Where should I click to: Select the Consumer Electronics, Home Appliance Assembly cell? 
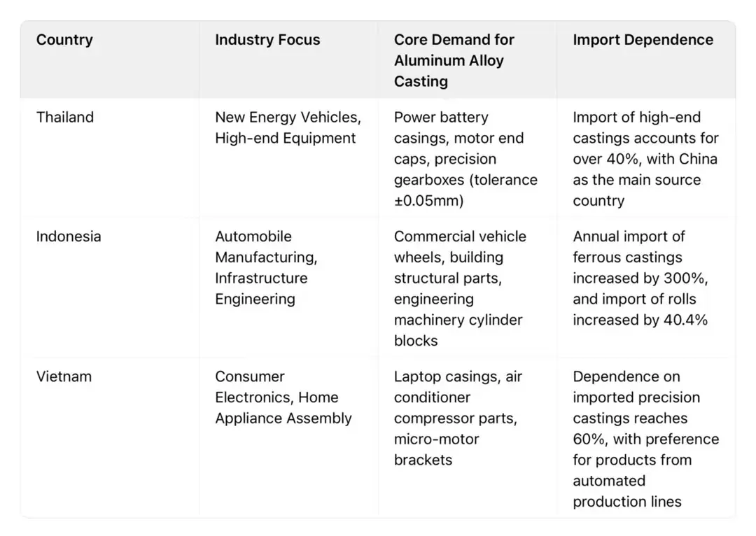tap(283, 397)
